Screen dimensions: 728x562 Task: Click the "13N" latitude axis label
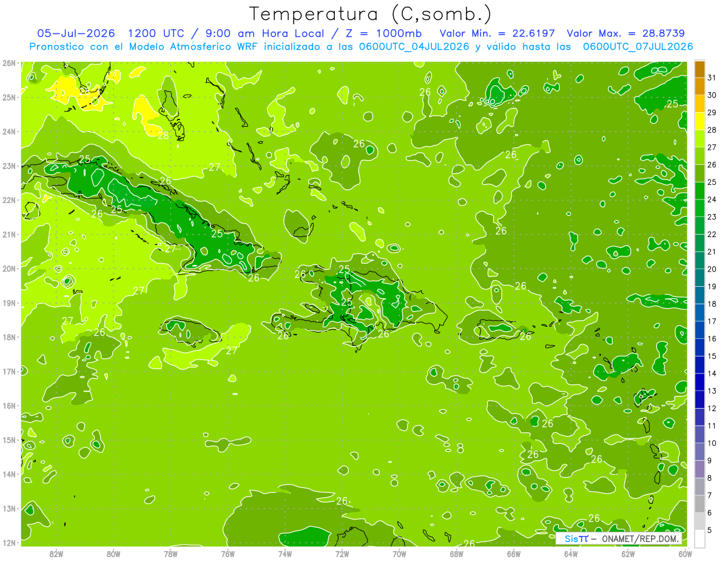point(9,509)
